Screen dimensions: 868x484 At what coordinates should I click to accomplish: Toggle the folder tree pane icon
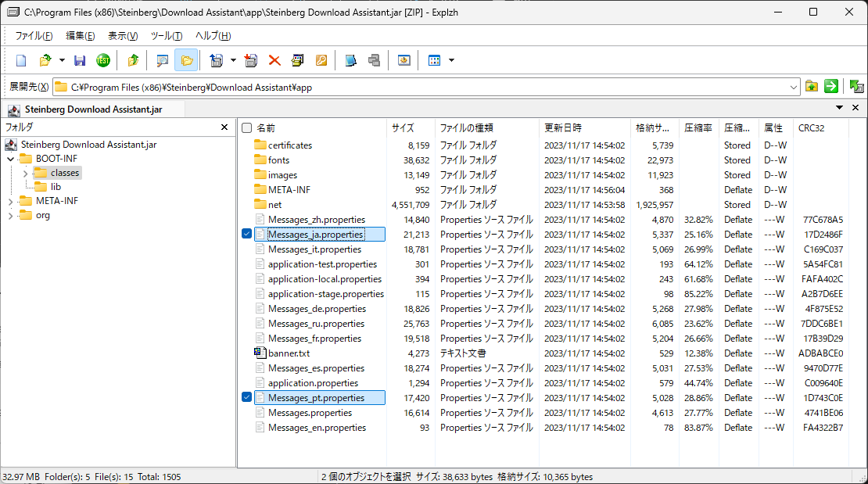187,60
